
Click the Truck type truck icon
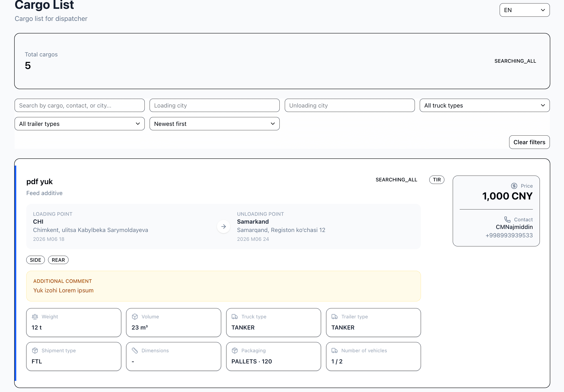pyautogui.click(x=235, y=317)
